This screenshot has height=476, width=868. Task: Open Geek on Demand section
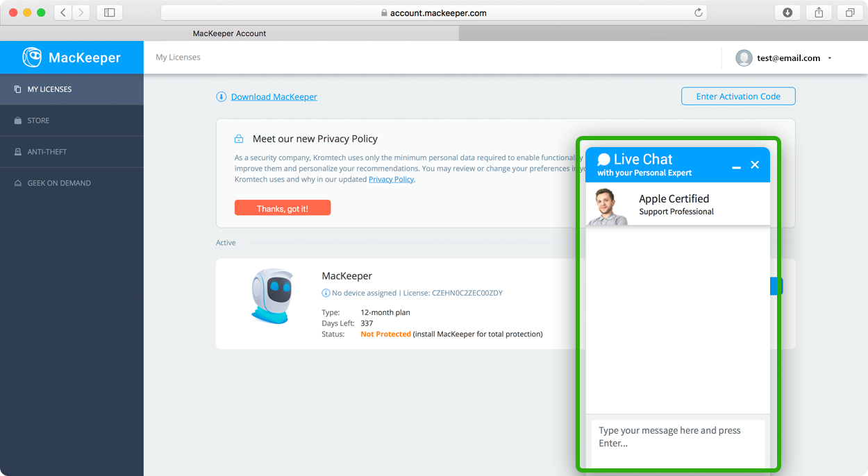[72, 182]
